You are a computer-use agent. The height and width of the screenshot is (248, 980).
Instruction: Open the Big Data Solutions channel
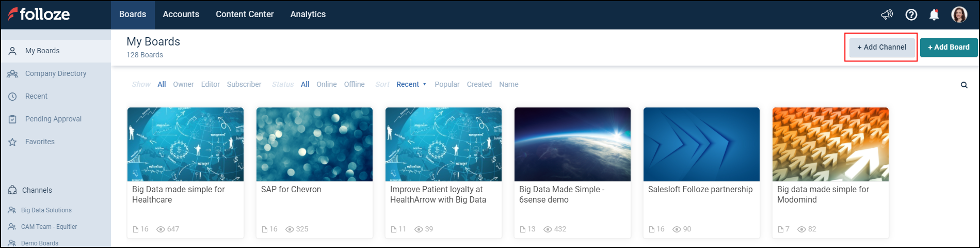point(46,210)
